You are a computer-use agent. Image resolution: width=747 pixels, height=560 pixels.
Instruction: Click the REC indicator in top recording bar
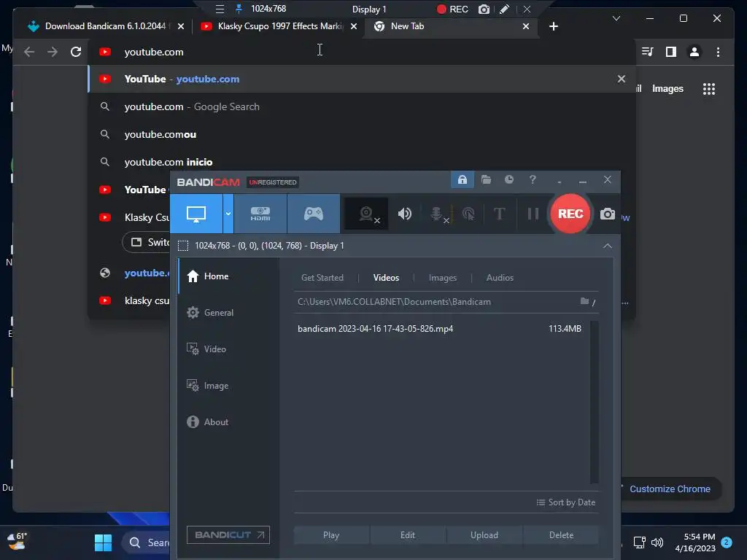point(452,9)
